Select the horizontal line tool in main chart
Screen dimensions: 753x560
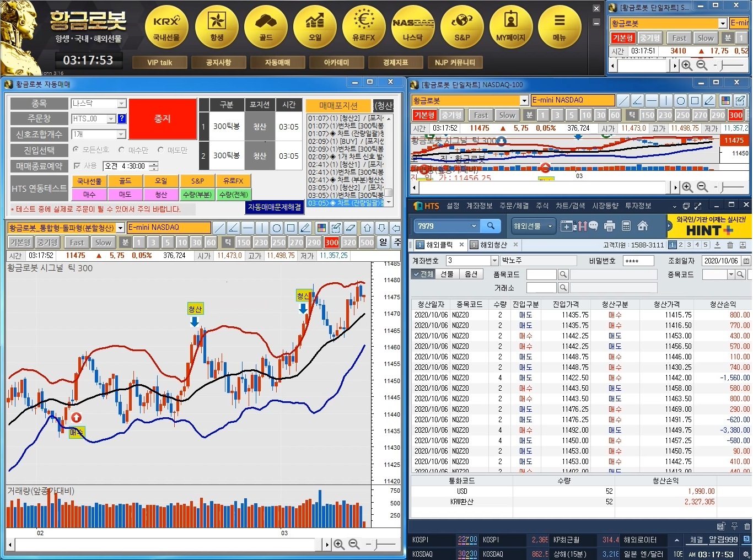(248, 228)
